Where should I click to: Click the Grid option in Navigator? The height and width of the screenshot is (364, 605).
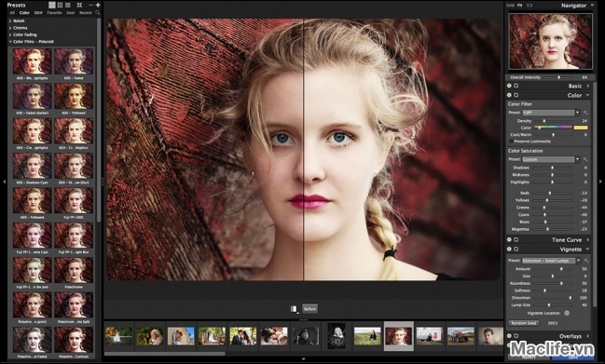click(511, 6)
